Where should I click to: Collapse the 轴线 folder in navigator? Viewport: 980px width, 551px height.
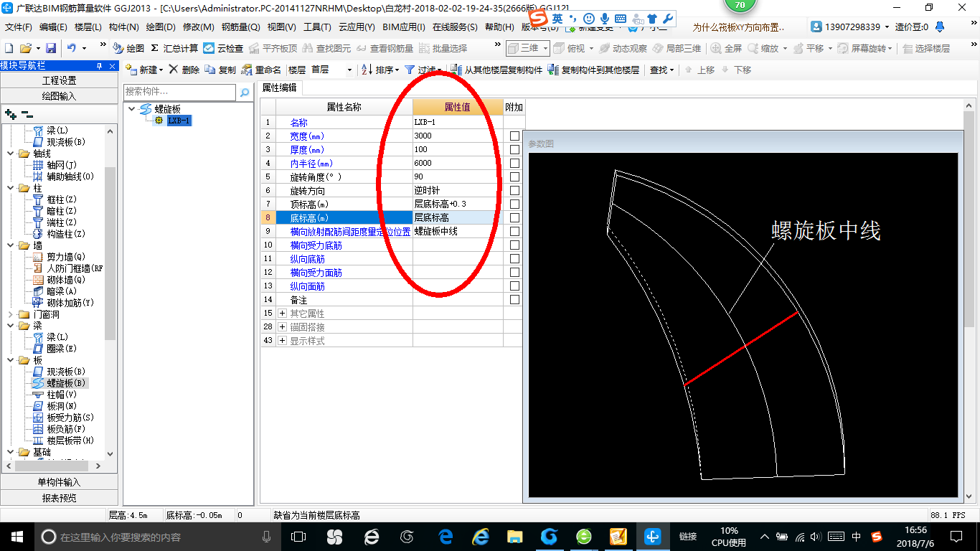coord(10,154)
